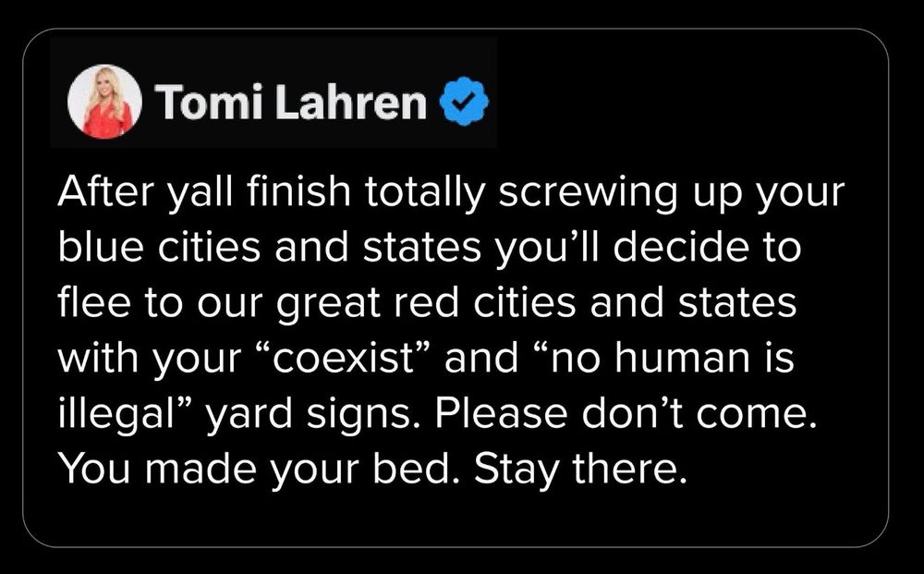Select the words "yard signs"
Screen dimensions: 924x574
(309, 414)
